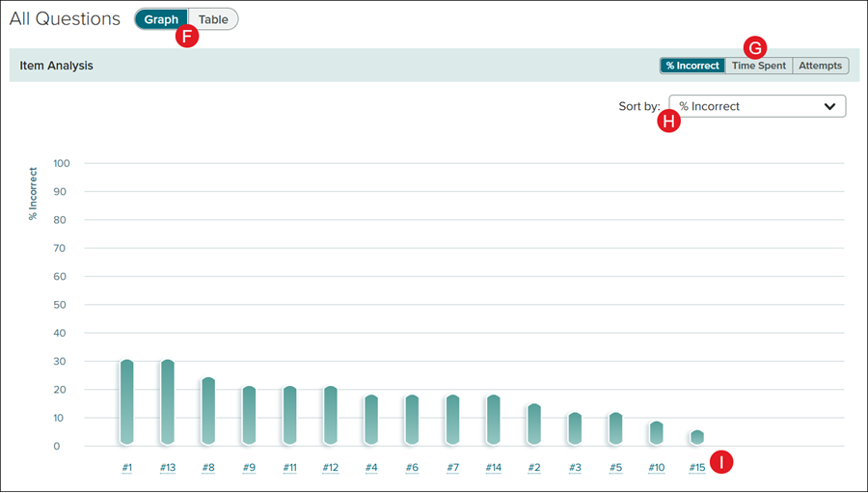Switch to the Table view toggle

point(213,19)
